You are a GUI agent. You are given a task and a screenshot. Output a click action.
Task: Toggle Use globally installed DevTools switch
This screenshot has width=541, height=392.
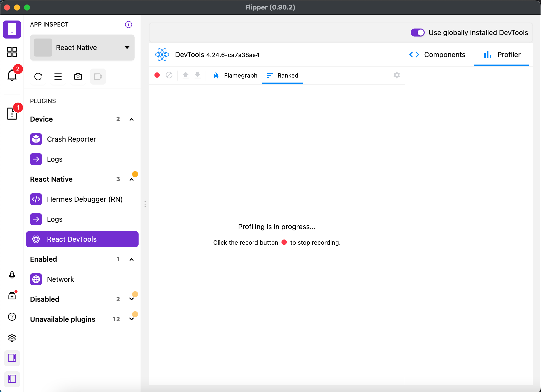(x=417, y=33)
